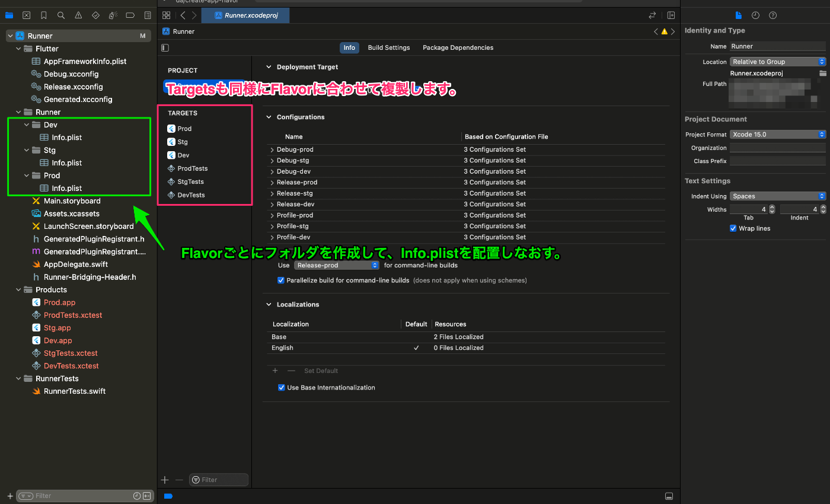
Task: Switch to the Package Dependencies tab
Action: point(458,47)
